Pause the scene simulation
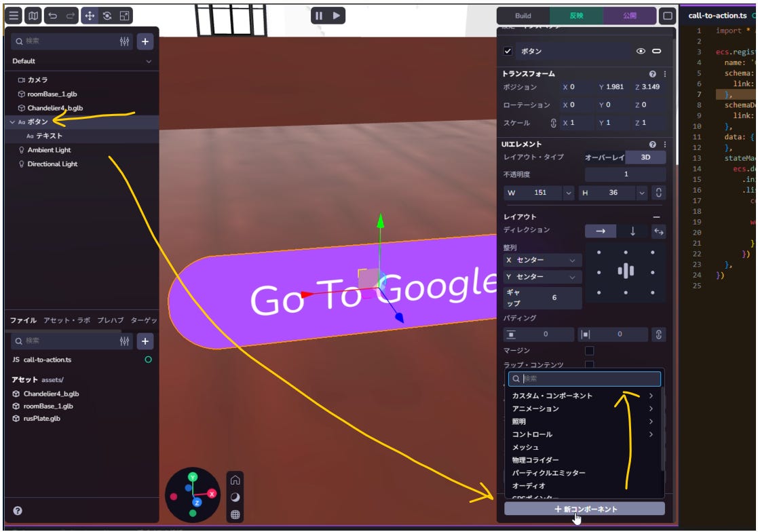Viewport: 758px width, 532px height. click(319, 16)
